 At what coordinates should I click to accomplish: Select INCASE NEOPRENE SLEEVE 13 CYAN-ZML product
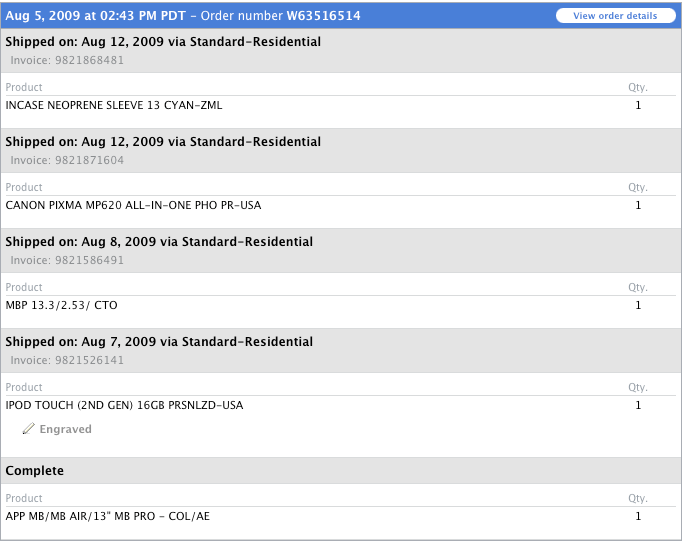click(x=114, y=105)
